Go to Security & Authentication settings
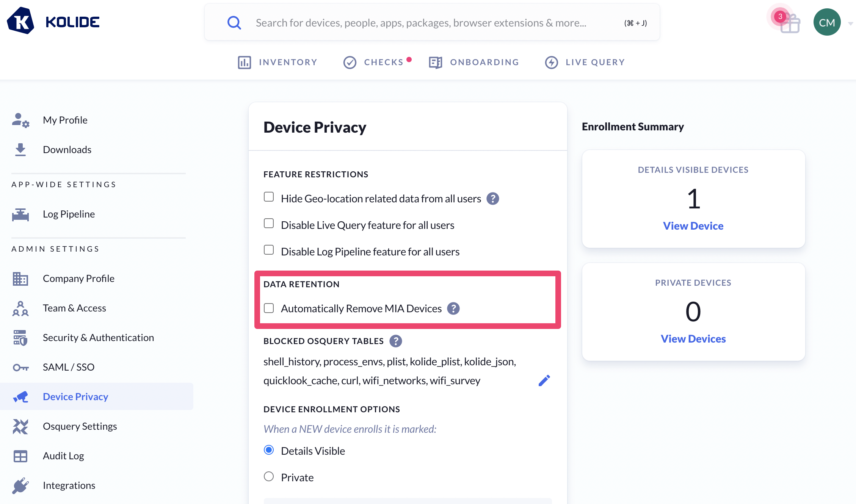Screen dimensions: 856x504 [98, 338]
